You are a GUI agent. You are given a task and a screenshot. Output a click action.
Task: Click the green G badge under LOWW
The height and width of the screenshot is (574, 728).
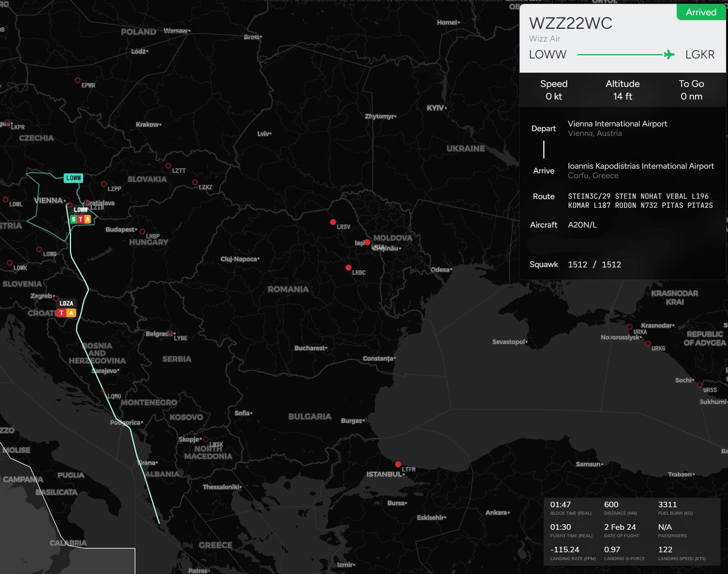[74, 219]
